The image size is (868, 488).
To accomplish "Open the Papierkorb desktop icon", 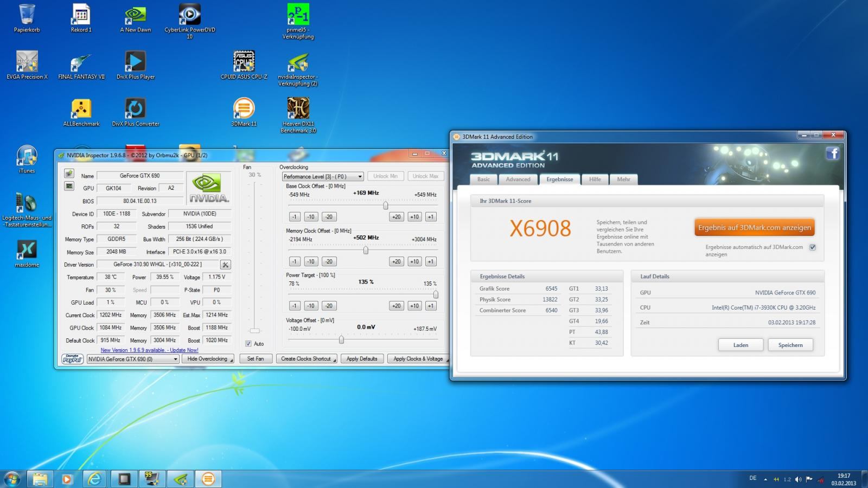I will click(x=27, y=18).
